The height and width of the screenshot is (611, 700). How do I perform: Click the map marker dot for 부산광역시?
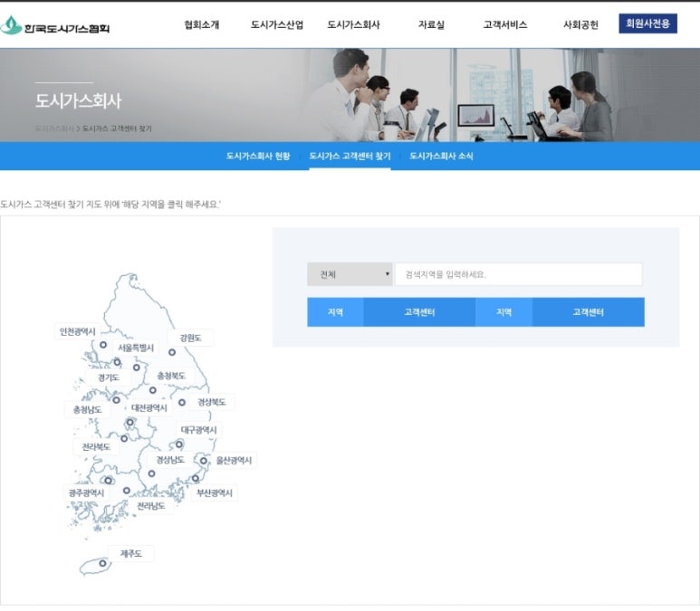coord(196,479)
